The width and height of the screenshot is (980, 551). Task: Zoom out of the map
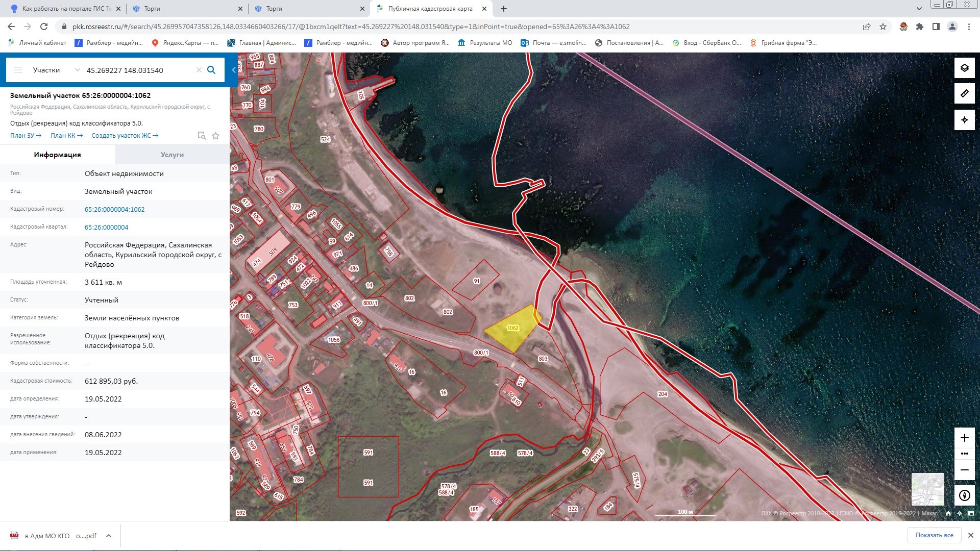pos(964,470)
